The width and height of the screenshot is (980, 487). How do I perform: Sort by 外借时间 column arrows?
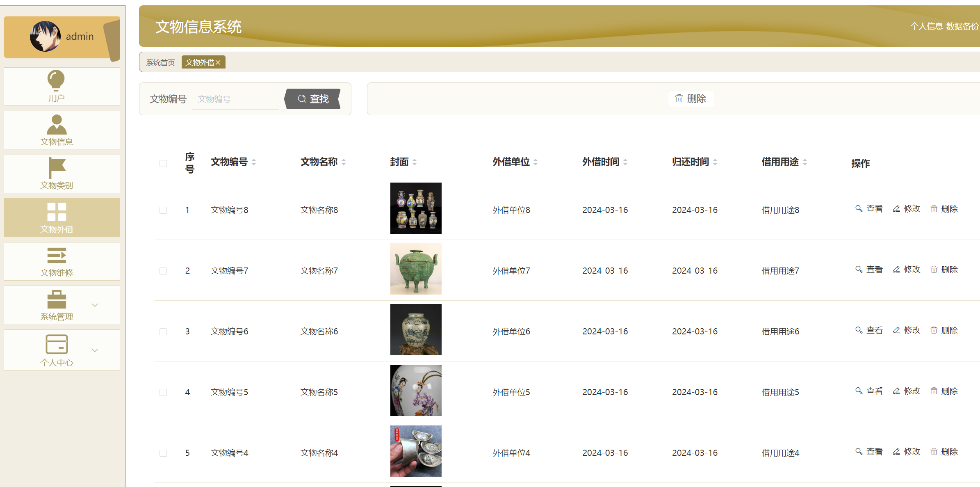[625, 162]
